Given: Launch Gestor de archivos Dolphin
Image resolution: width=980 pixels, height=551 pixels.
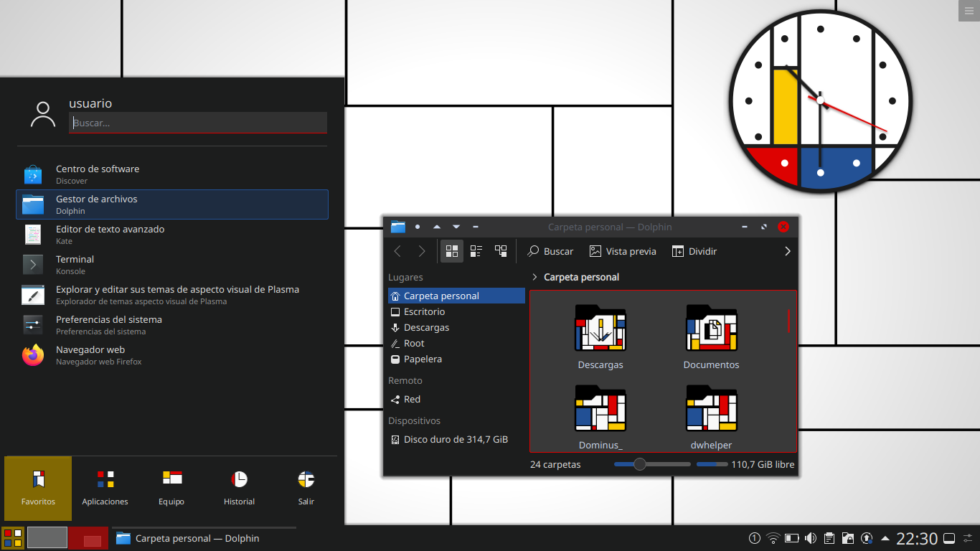Looking at the screenshot, I should click(172, 204).
